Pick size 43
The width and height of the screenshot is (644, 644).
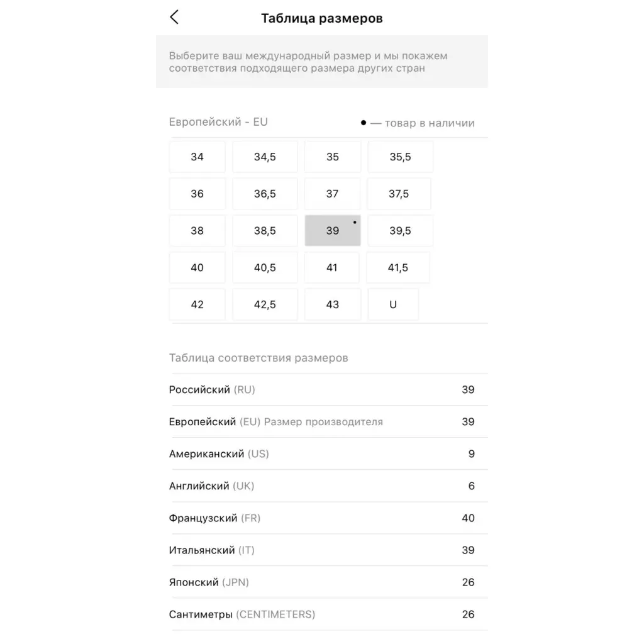(x=333, y=304)
